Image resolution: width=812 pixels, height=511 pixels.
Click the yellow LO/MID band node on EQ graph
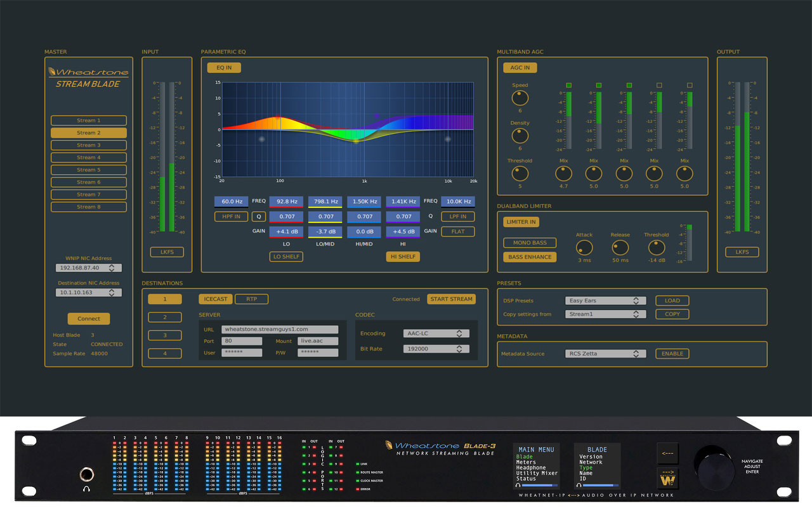click(x=356, y=141)
